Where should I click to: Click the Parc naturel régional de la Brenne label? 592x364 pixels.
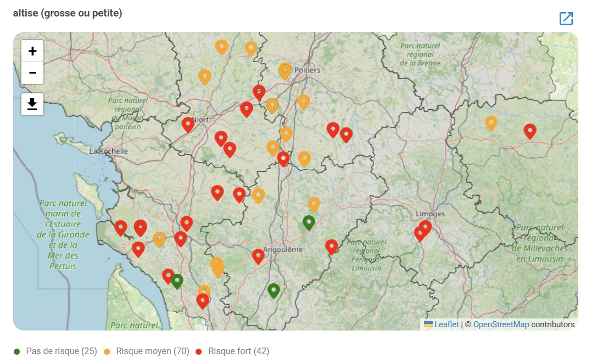(420, 54)
